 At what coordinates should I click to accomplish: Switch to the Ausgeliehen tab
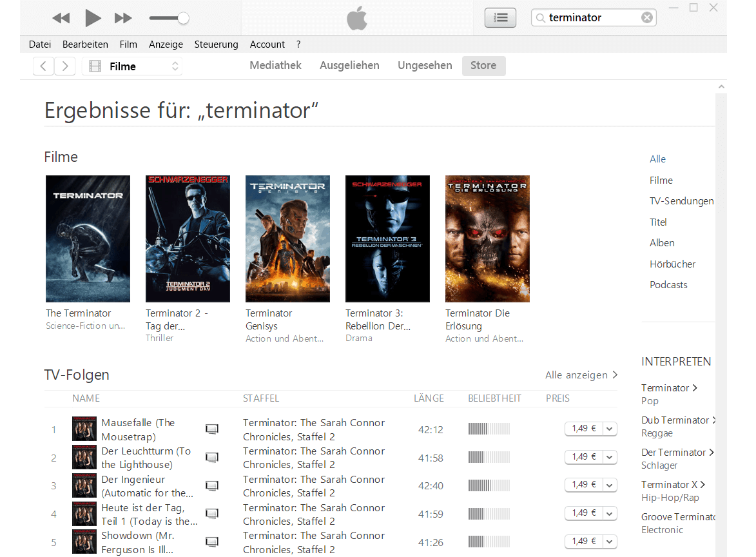349,66
